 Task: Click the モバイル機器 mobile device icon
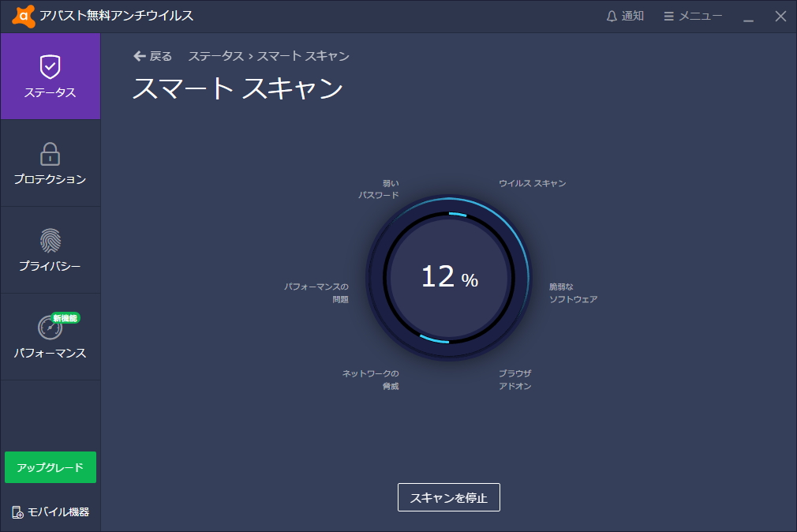(17, 511)
